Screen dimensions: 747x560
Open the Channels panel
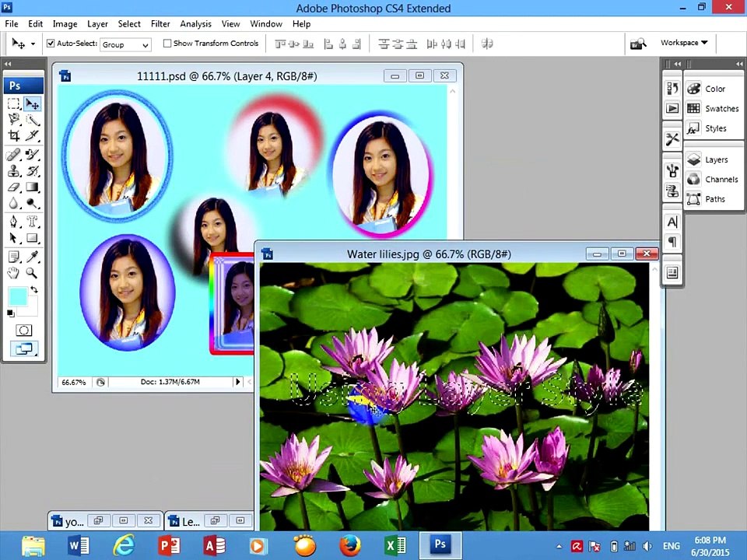coord(714,179)
